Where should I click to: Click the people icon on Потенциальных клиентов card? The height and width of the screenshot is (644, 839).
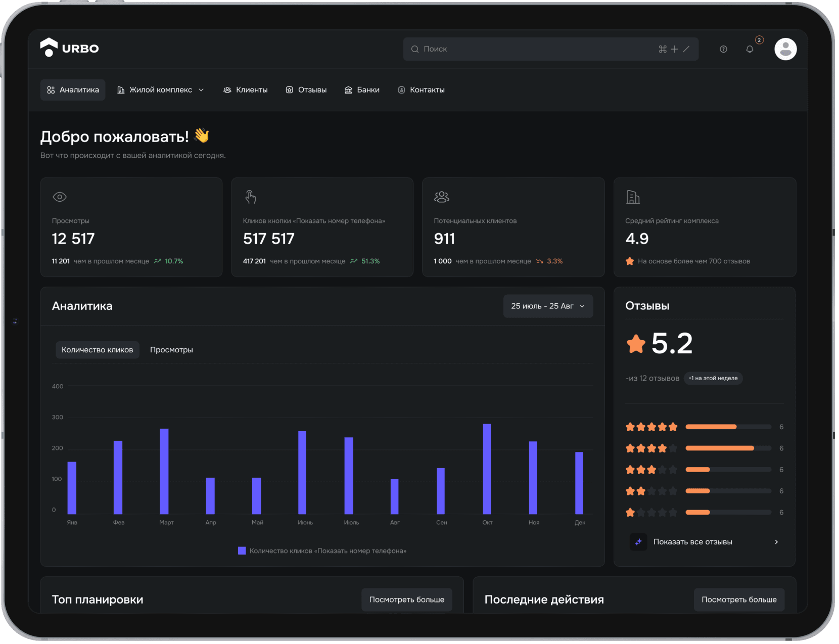(x=442, y=197)
